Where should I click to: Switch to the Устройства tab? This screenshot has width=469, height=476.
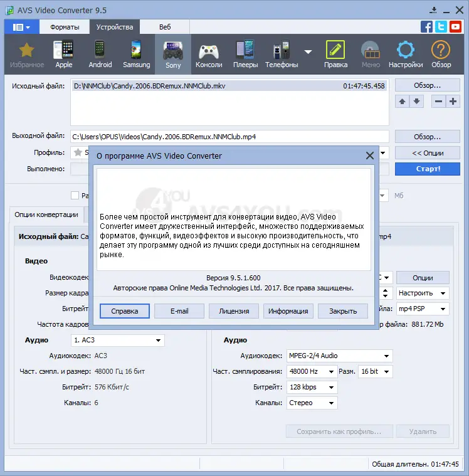point(115,27)
